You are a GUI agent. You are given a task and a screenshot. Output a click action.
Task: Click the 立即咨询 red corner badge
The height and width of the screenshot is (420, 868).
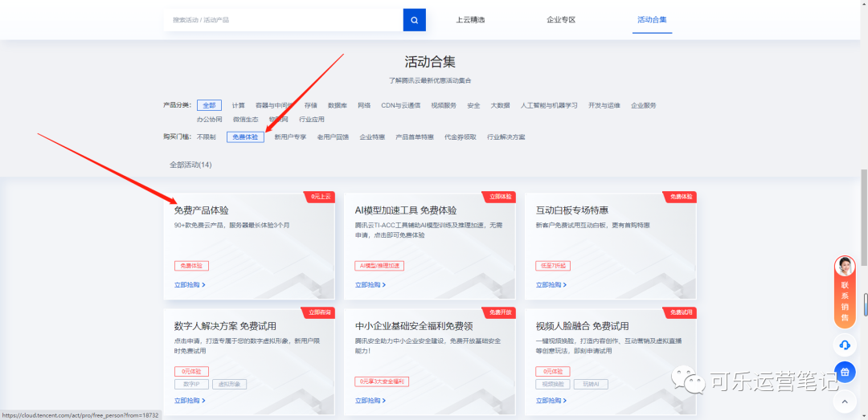318,312
